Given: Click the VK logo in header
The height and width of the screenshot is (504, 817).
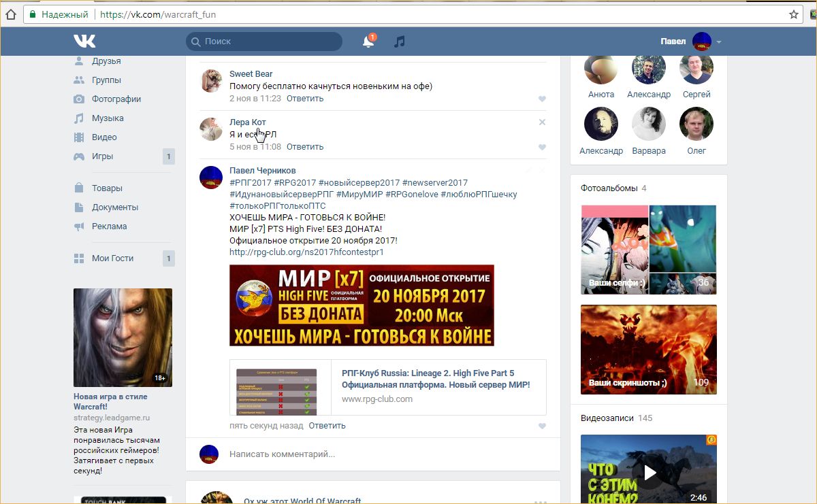Looking at the screenshot, I should coord(85,41).
